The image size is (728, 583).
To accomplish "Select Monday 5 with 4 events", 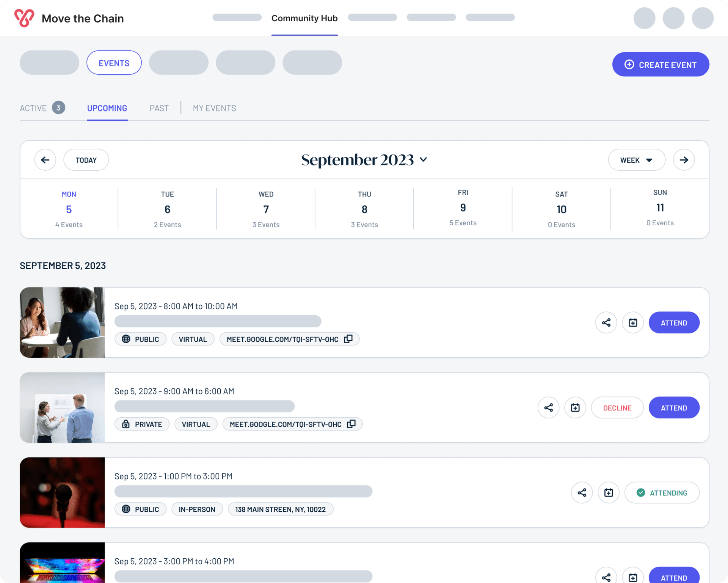I will (69, 209).
